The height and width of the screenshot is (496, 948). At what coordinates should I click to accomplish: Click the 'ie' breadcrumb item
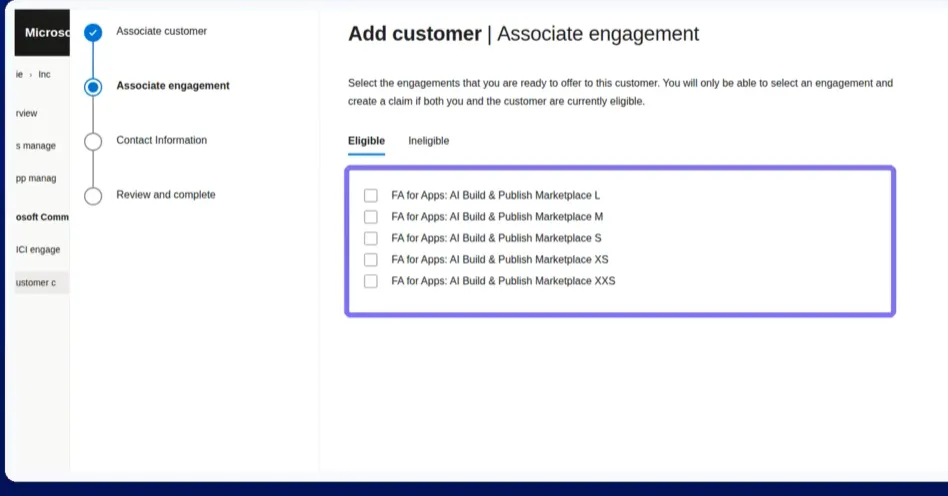(19, 74)
